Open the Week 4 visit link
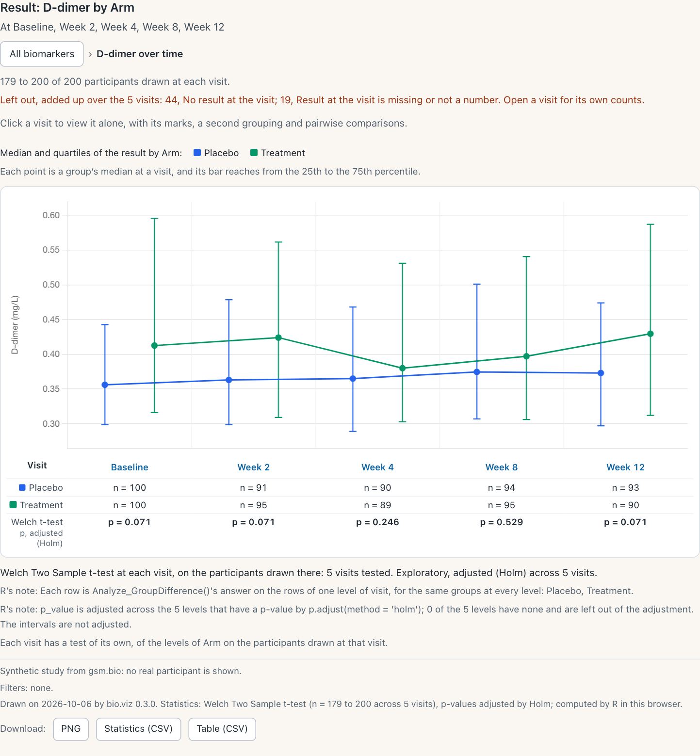Viewport: 700px width, 756px height. [377, 467]
